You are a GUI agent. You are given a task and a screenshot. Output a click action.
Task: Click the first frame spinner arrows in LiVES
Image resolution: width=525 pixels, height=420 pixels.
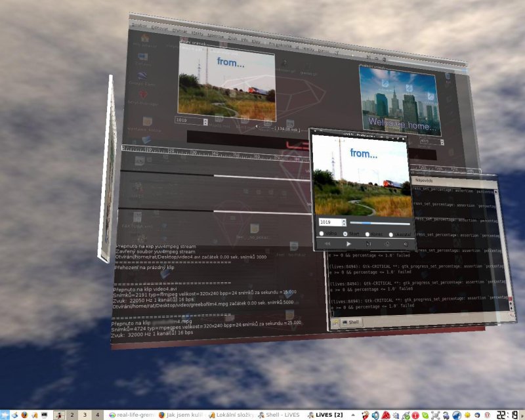coord(205,121)
